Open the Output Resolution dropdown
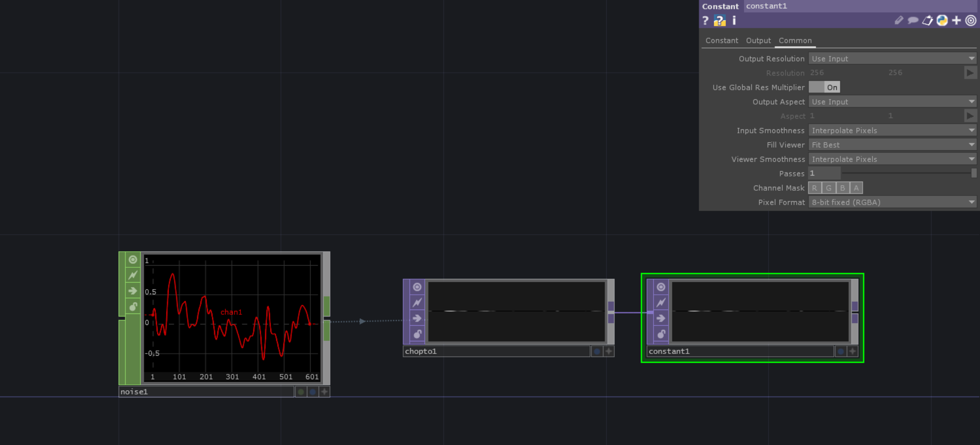The height and width of the screenshot is (445, 980). coord(892,59)
